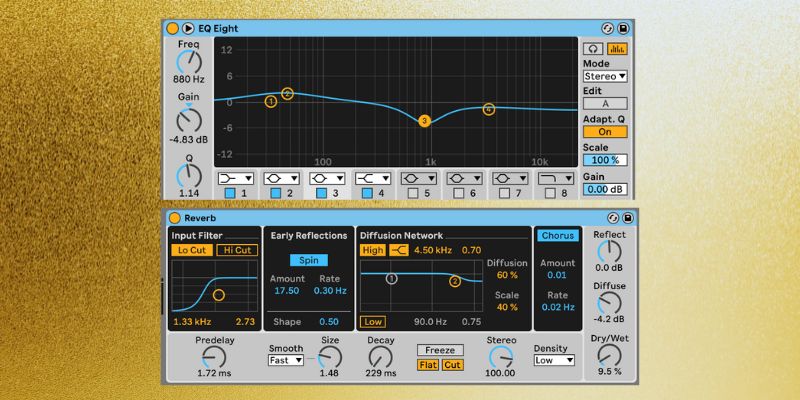Disable EQ band 4 checkbox

tap(367, 193)
